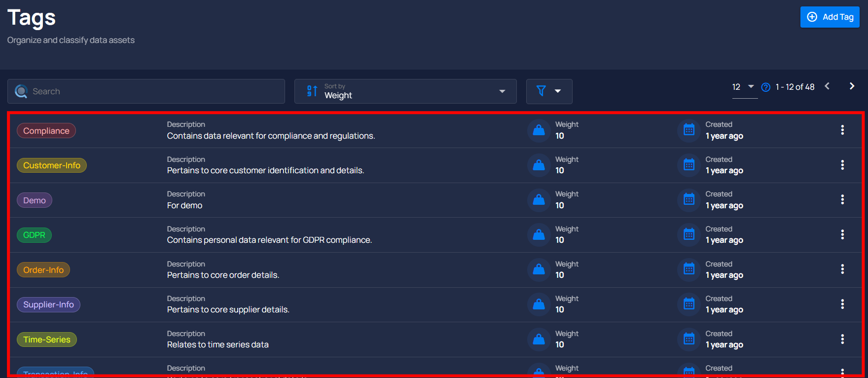Viewport: 868px width, 378px height.
Task: Open the GDPR row more options menu
Action: point(842,234)
